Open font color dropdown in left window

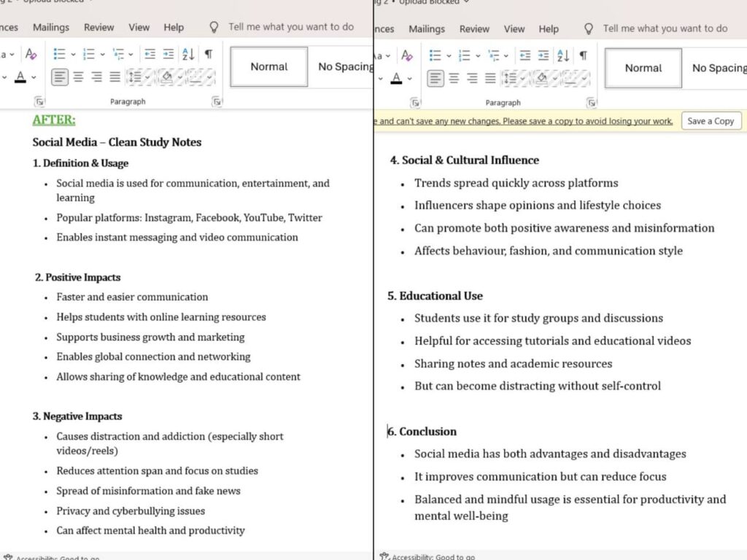point(34,77)
